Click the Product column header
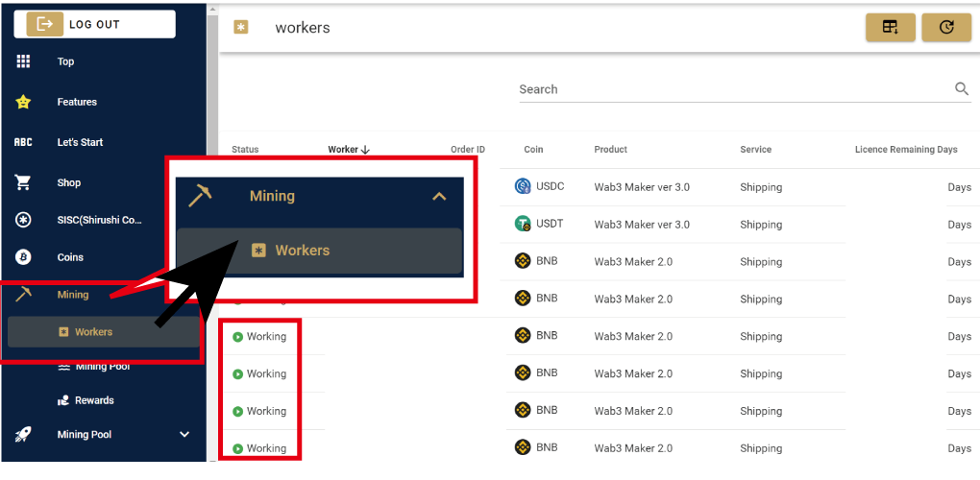The image size is (980, 480). point(611,150)
